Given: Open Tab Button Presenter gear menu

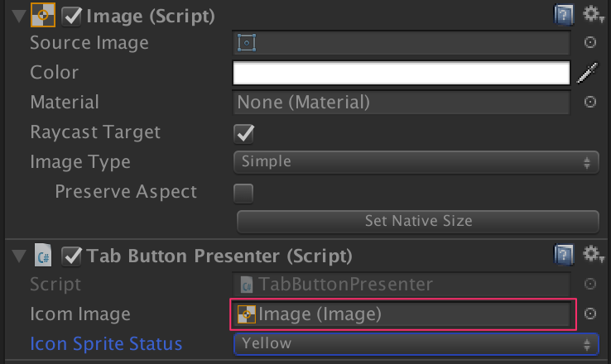Looking at the screenshot, I should tap(591, 253).
